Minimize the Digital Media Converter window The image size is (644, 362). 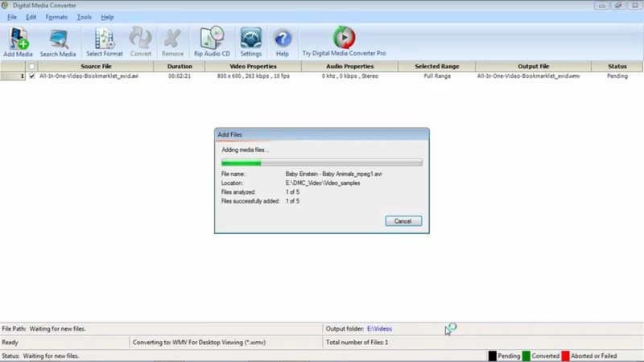pyautogui.click(x=601, y=6)
